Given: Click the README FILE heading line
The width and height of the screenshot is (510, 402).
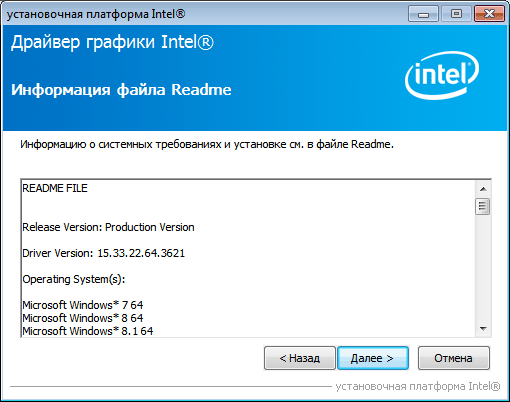Looking at the screenshot, I should pos(55,188).
